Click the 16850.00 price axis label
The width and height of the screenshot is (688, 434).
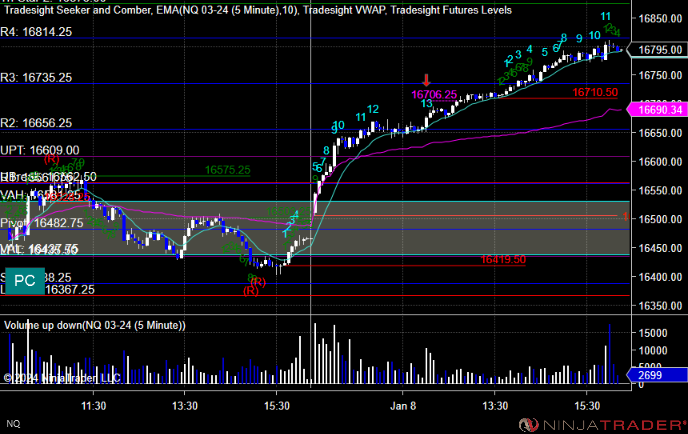pyautogui.click(x=660, y=18)
